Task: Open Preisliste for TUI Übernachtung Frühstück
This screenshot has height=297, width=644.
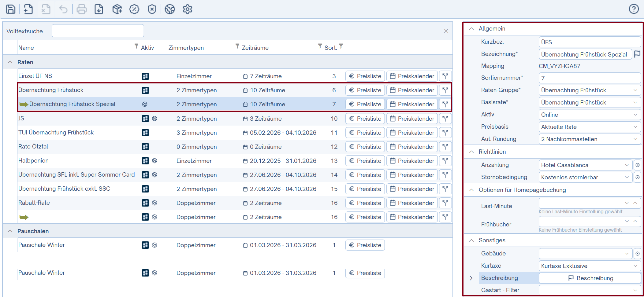Action: [x=365, y=133]
